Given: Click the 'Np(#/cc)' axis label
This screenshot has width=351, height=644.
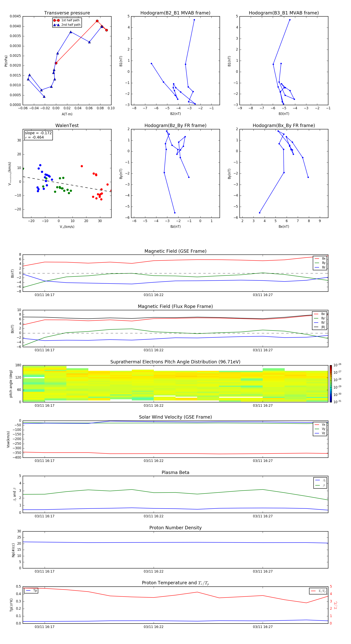Looking at the screenshot, I should pos(13,550).
